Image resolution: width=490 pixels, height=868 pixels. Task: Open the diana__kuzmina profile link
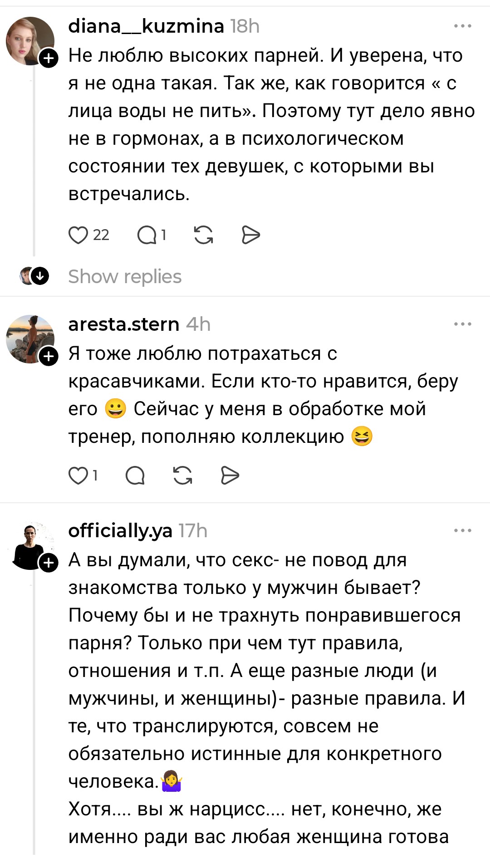point(146,26)
